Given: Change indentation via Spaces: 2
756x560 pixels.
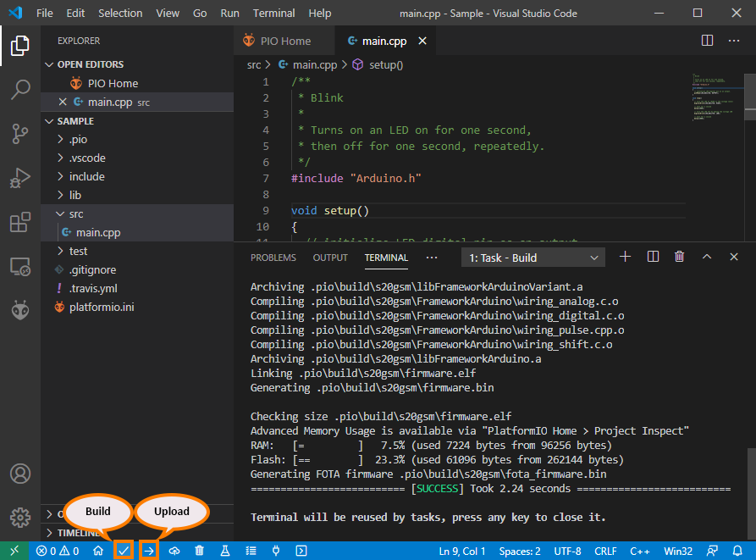Looking at the screenshot, I should (x=519, y=551).
